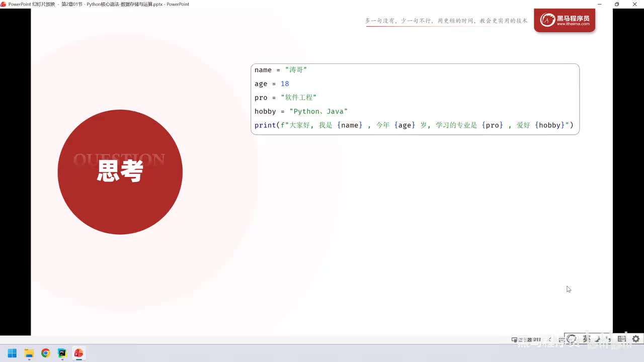Image resolution: width=644 pixels, height=362 pixels.
Task: Click the 思考 red circle graphic
Action: (120, 172)
